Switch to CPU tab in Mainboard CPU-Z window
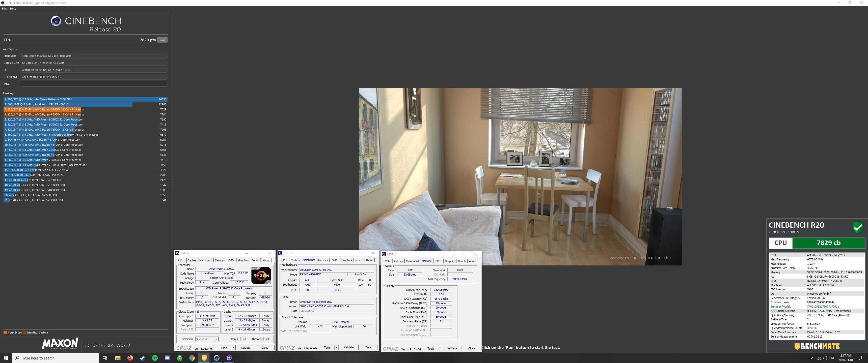The image size is (868, 363). pos(284,260)
